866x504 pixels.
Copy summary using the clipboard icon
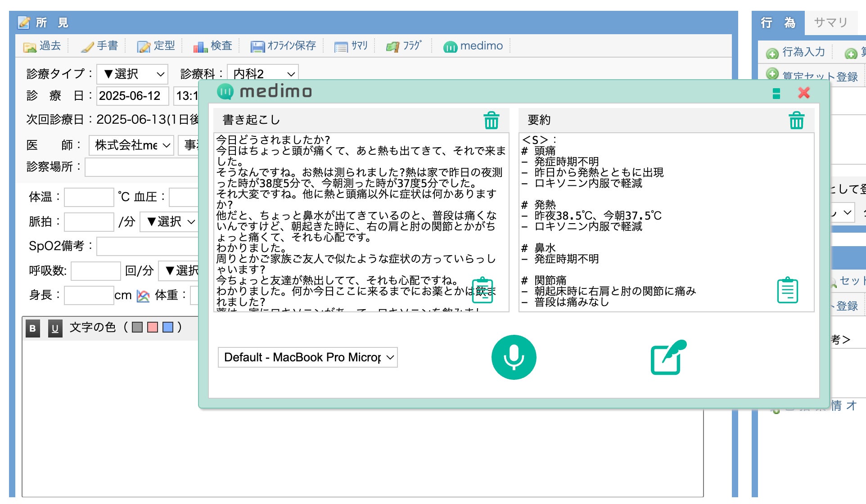tap(787, 290)
